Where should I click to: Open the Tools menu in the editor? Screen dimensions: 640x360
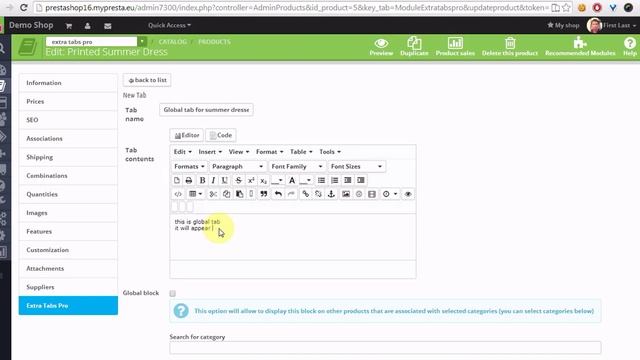point(330,151)
